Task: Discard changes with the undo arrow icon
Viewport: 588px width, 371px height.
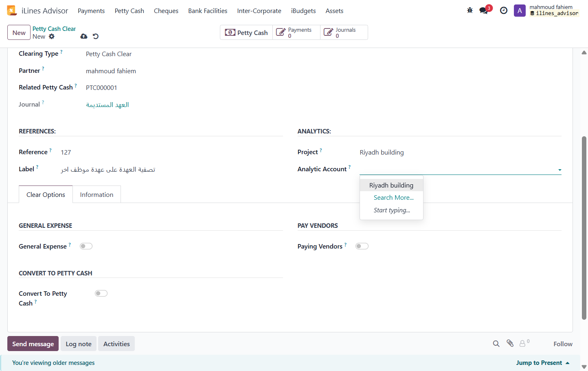Action: click(x=96, y=36)
